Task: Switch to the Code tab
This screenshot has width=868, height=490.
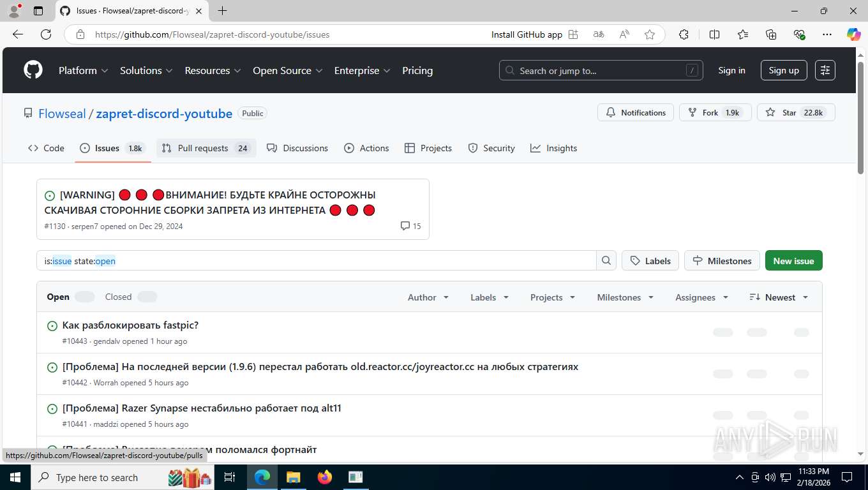Action: [x=46, y=148]
